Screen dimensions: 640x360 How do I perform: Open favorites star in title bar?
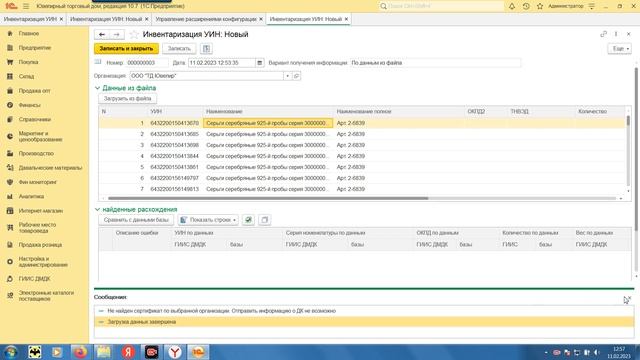click(x=540, y=6)
